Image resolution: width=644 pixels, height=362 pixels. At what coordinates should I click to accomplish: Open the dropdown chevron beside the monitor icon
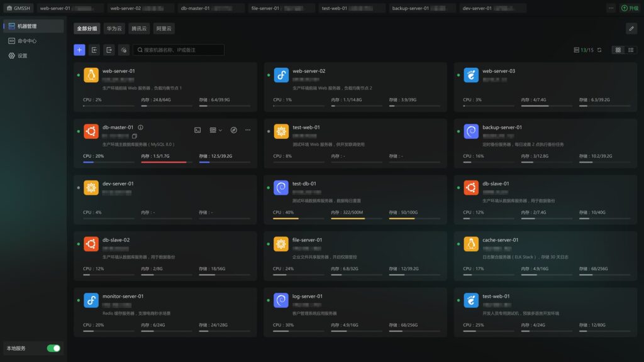pyautogui.click(x=222, y=130)
